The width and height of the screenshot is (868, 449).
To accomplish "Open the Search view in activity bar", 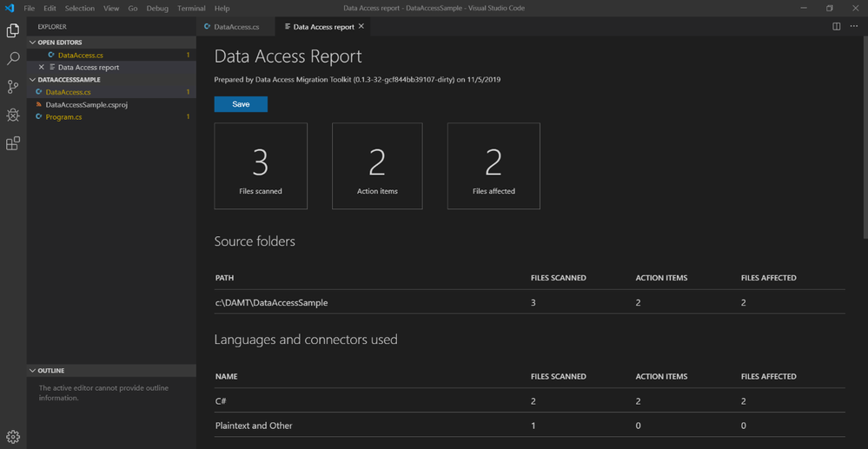I will 13,59.
